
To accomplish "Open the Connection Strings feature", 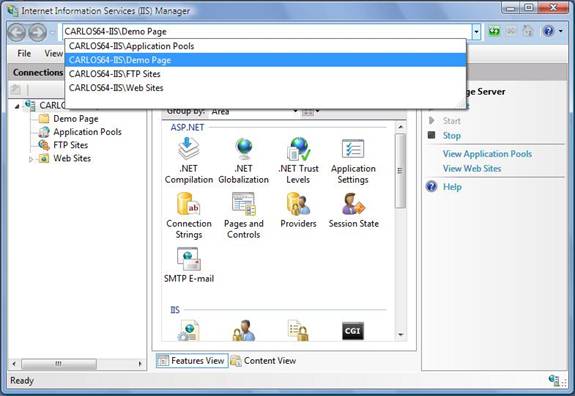I will [x=188, y=216].
